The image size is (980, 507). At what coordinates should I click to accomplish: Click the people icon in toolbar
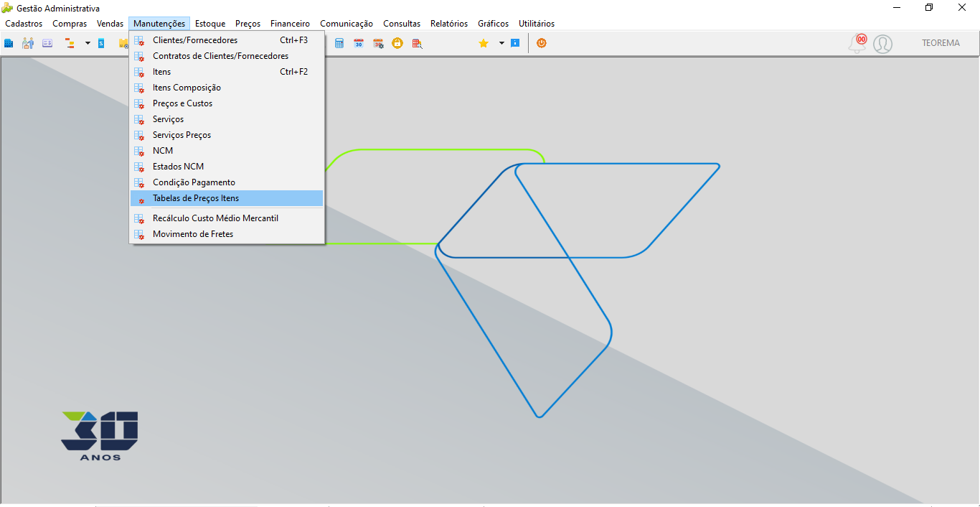(28, 43)
